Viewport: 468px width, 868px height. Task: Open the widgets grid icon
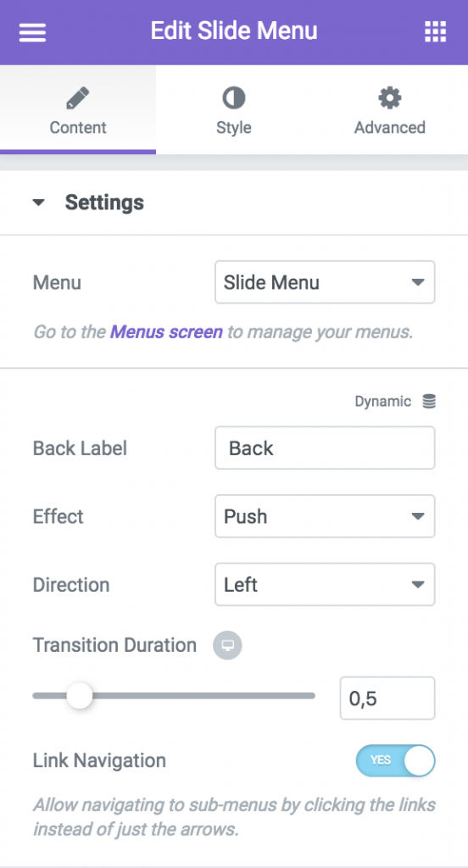(435, 31)
